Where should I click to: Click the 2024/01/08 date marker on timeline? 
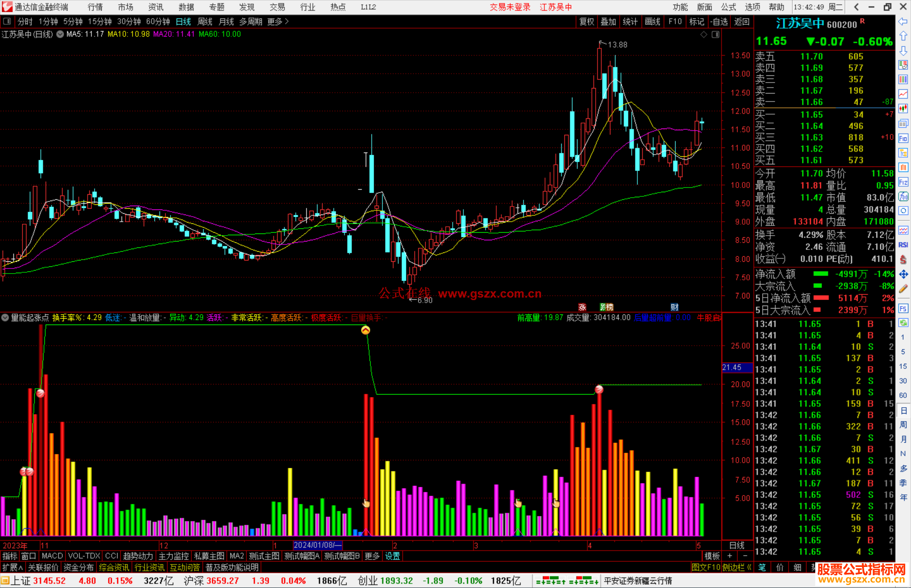pyautogui.click(x=317, y=545)
